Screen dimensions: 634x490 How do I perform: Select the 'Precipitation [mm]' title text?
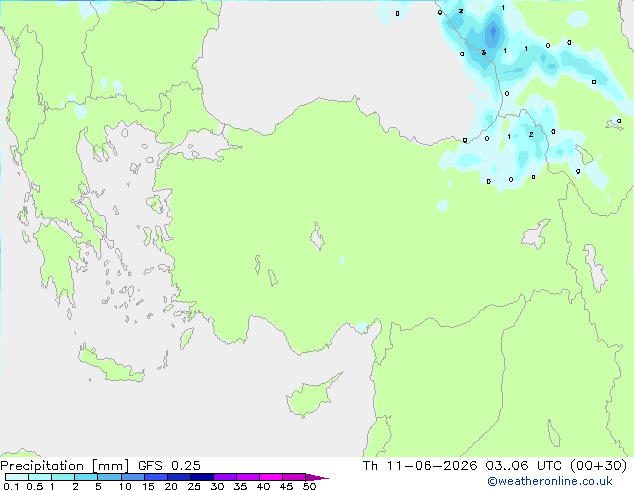tap(65, 466)
